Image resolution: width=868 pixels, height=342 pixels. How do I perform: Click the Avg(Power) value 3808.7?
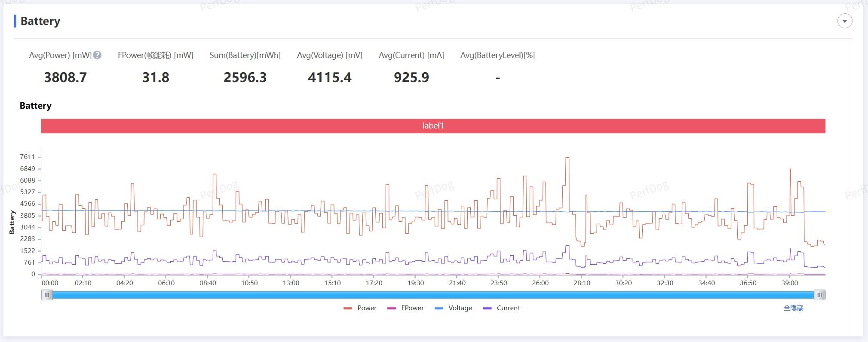coord(65,77)
